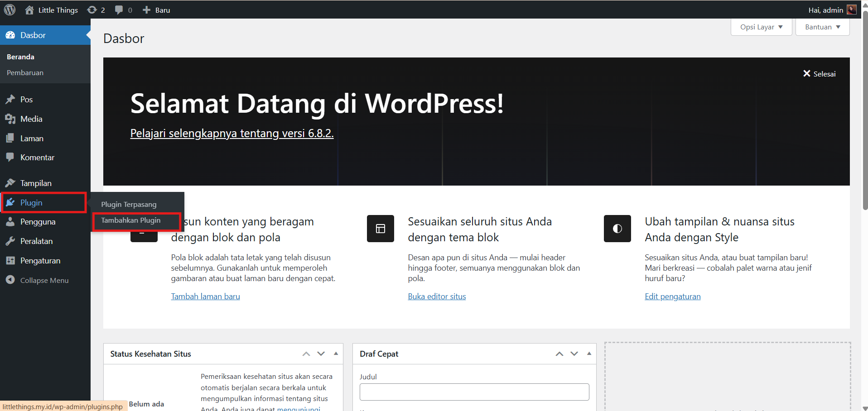Click the comments bubble icon in top bar
This screenshot has height=411, width=868.
point(119,10)
